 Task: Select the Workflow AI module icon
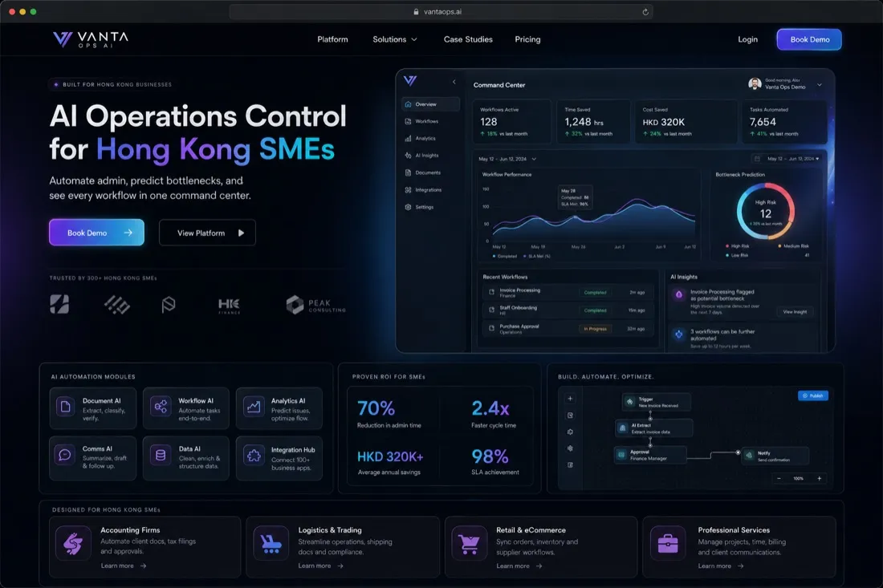[x=161, y=407]
